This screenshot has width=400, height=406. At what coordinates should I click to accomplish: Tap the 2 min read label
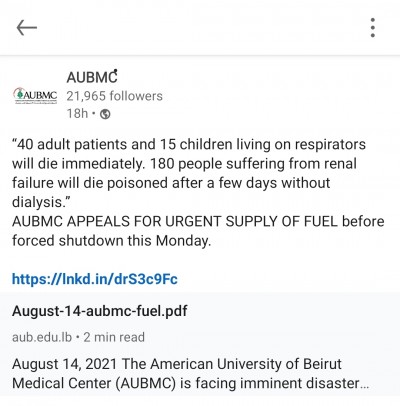114,337
